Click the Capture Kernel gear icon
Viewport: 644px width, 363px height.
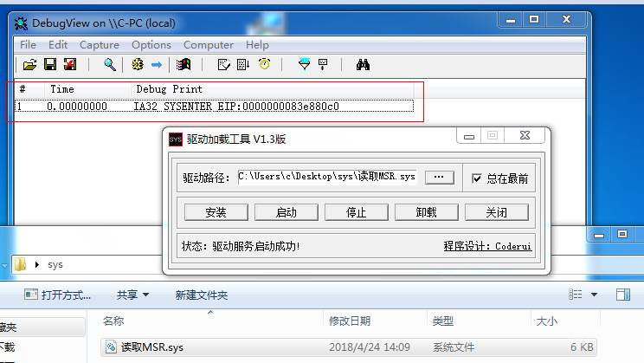pyautogui.click(x=137, y=64)
